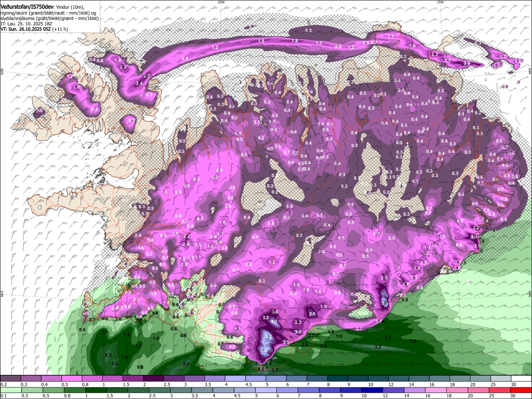This screenshot has width=532, height=399.
Task: Click the bright red swatch after 30 in rain legend
Action: [x=521, y=390]
